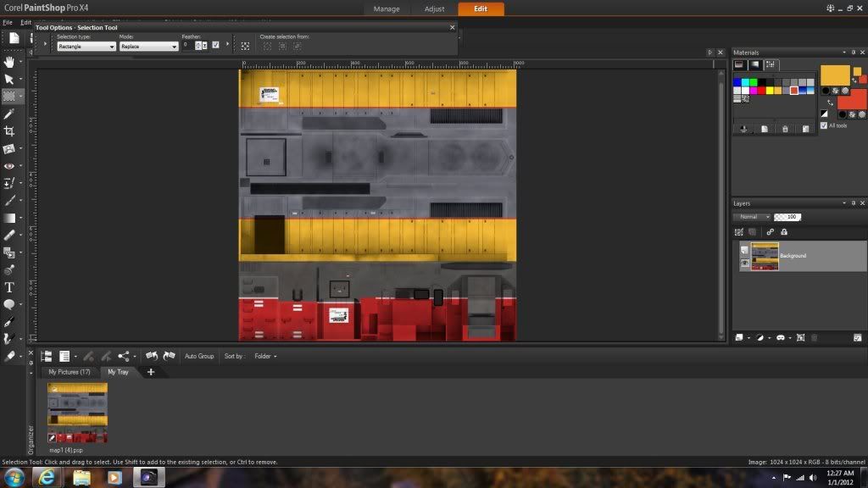Click the Auto Group button
This screenshot has height=488, width=868.
199,357
